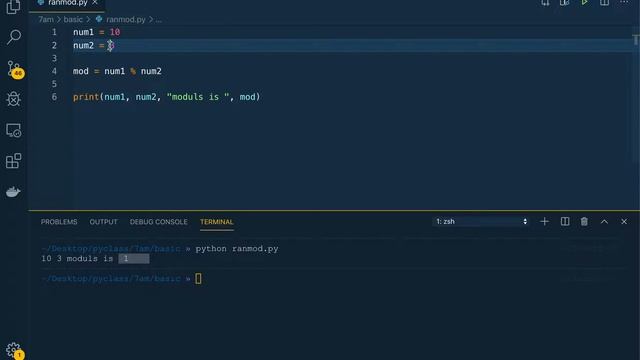Click the value 10 on line 1
The width and height of the screenshot is (640, 360).
[x=115, y=32]
